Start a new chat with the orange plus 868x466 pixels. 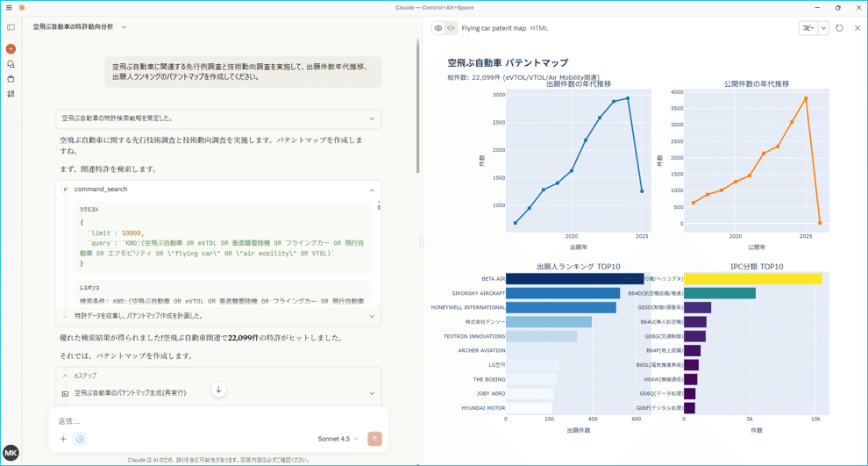[x=11, y=49]
